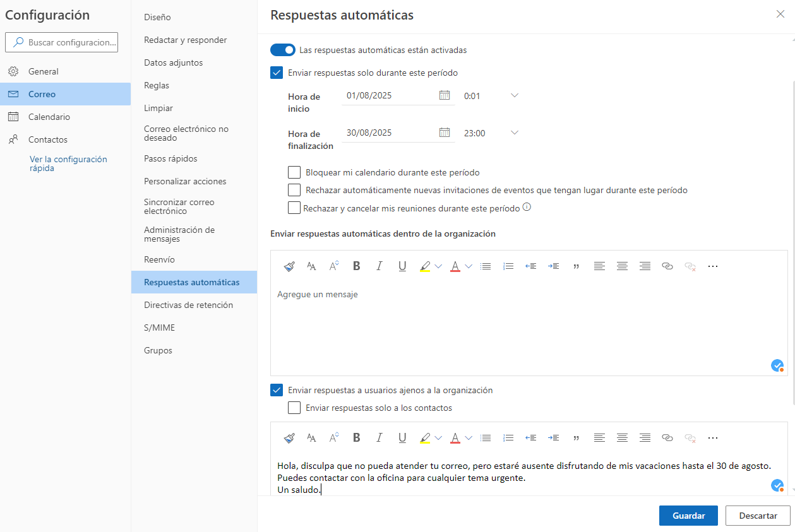Apply center alignment in the organization editor
Image resolution: width=795 pixels, height=532 pixels.
[x=622, y=266]
